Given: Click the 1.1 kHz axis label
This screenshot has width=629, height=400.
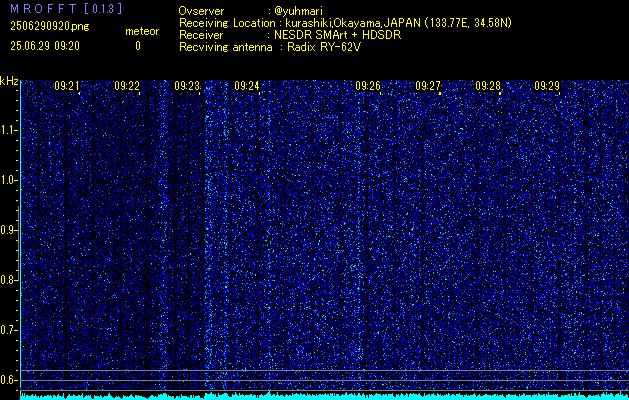Looking at the screenshot, I should [9, 130].
